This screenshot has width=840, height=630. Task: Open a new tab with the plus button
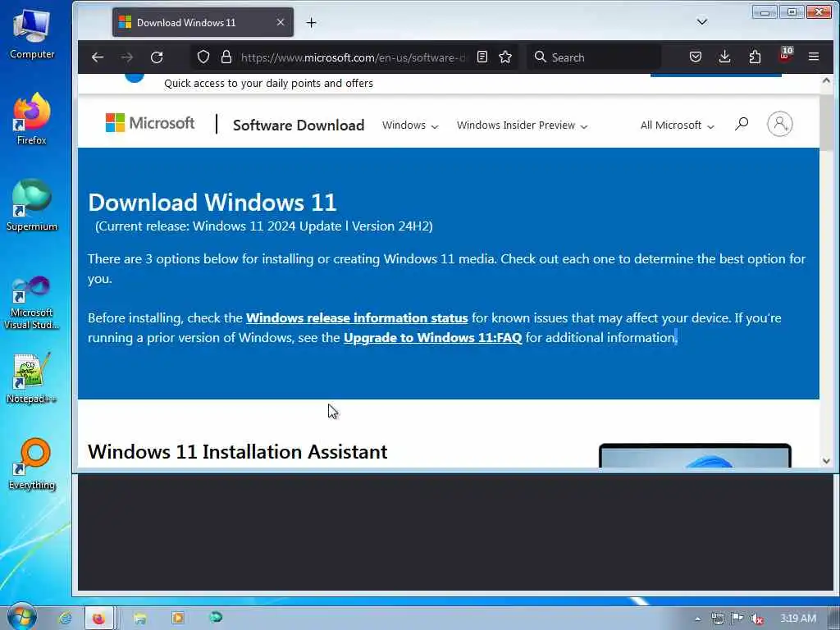(x=311, y=22)
